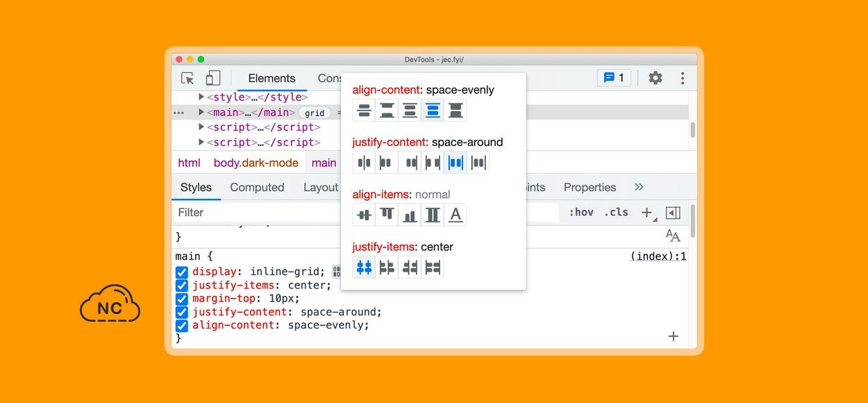The height and width of the screenshot is (403, 868).
Task: Select the Styles tab
Action: click(x=196, y=187)
